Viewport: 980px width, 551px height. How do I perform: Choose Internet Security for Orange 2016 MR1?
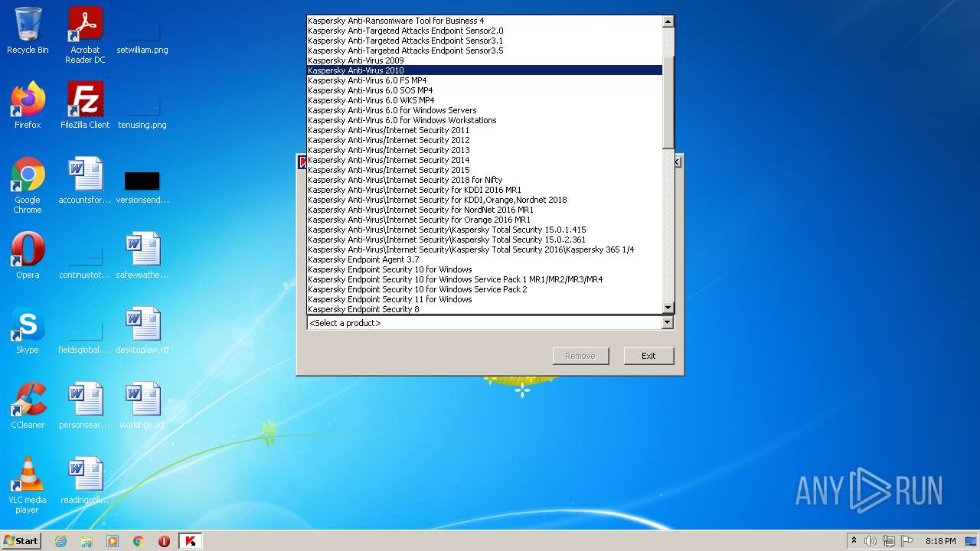[485, 220]
